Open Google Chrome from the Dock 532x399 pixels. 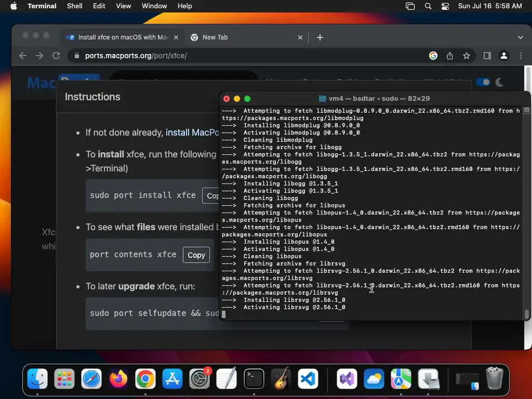click(x=145, y=379)
